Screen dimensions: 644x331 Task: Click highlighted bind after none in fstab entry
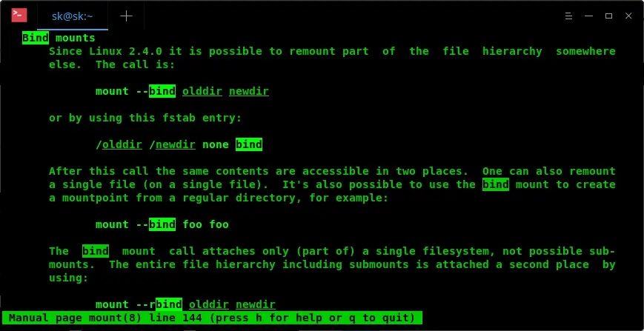pyautogui.click(x=249, y=144)
